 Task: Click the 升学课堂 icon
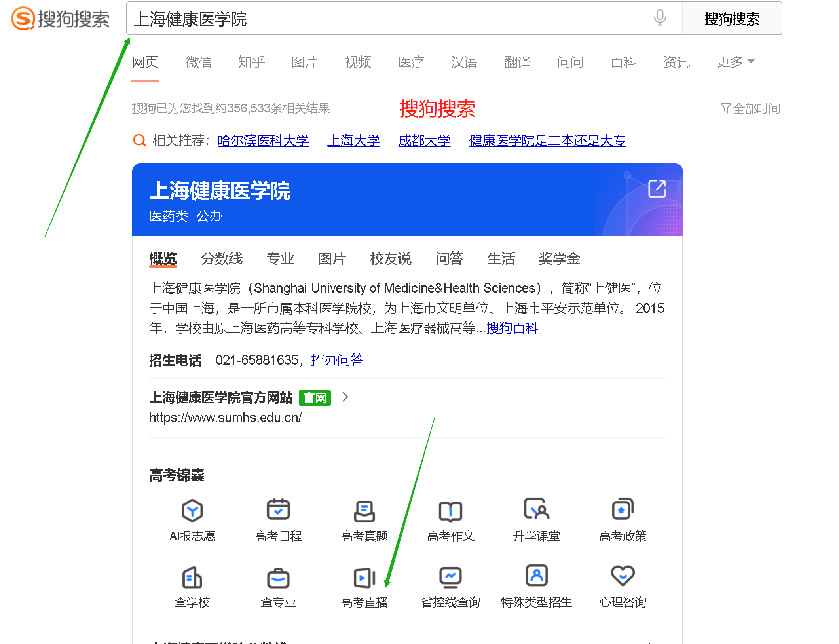536,509
